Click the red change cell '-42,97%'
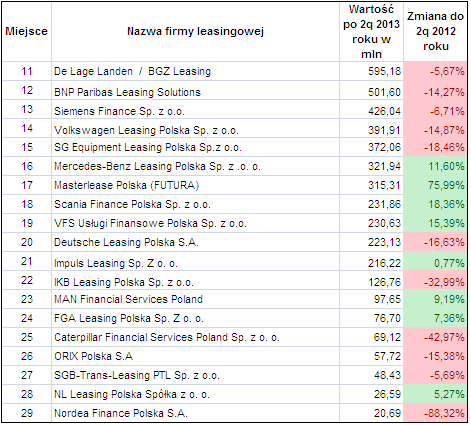 [x=435, y=337]
